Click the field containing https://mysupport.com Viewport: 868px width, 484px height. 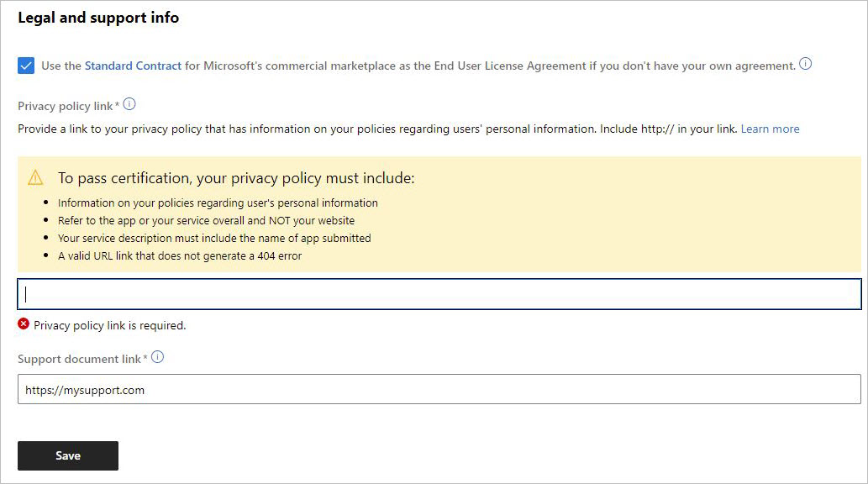[x=439, y=389]
